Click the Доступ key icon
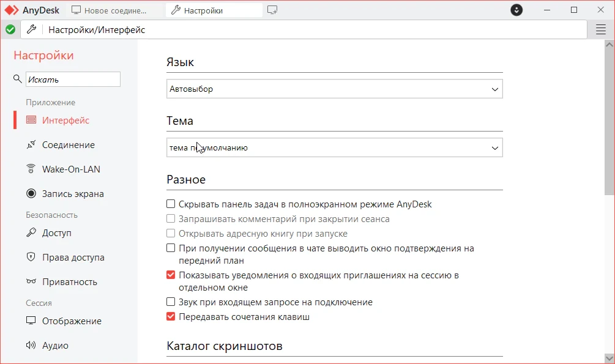 31,232
